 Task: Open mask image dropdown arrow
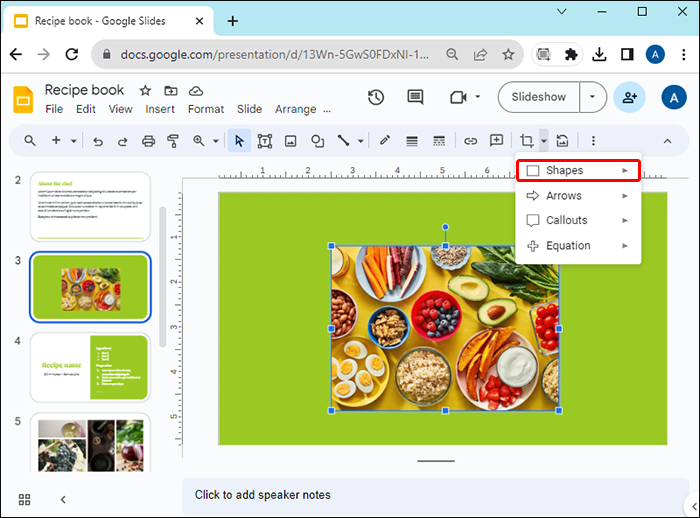(543, 141)
